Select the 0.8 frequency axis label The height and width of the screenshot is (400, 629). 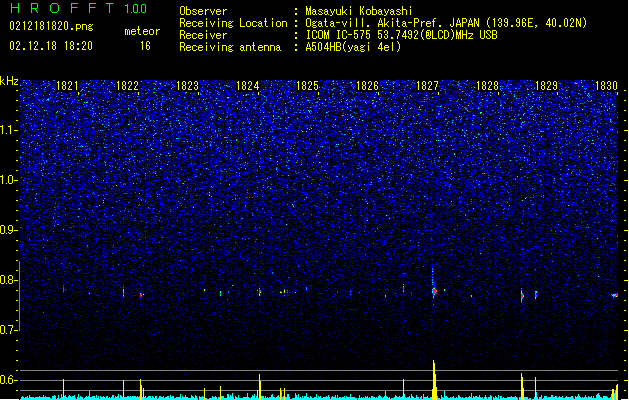(8, 280)
